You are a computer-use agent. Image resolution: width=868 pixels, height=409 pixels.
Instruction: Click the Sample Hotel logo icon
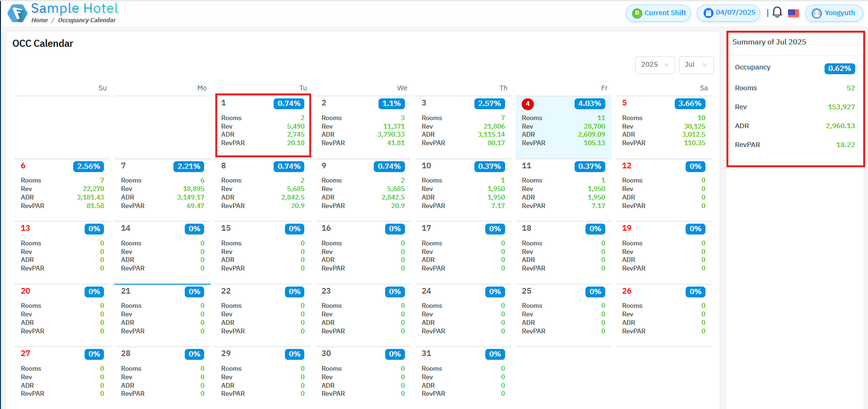click(x=17, y=13)
